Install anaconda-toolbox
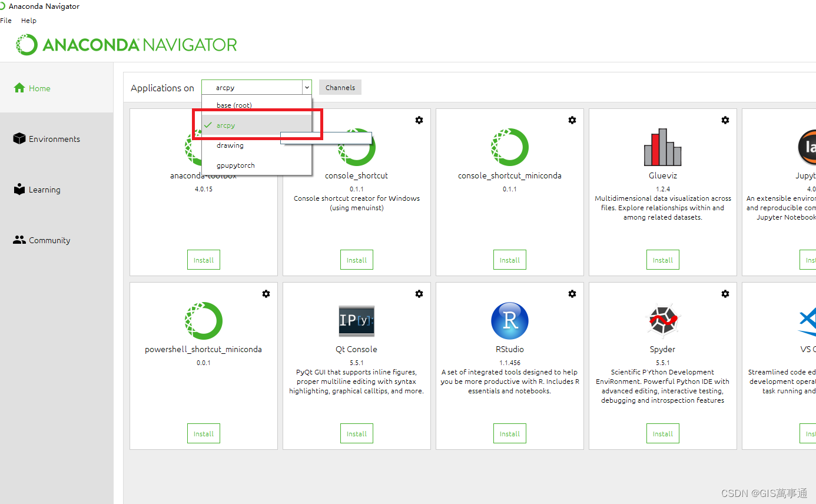Image resolution: width=816 pixels, height=504 pixels. click(x=204, y=260)
